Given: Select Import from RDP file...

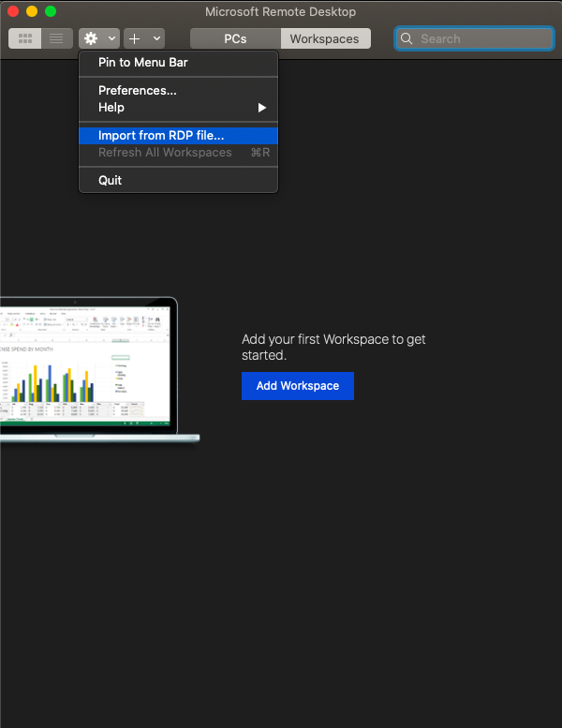Looking at the screenshot, I should (x=179, y=135).
